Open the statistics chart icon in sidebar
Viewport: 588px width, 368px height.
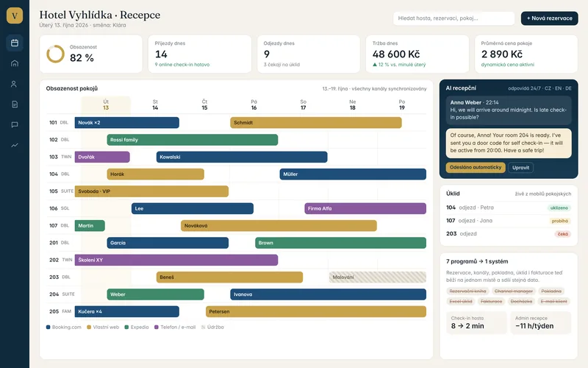(15, 145)
